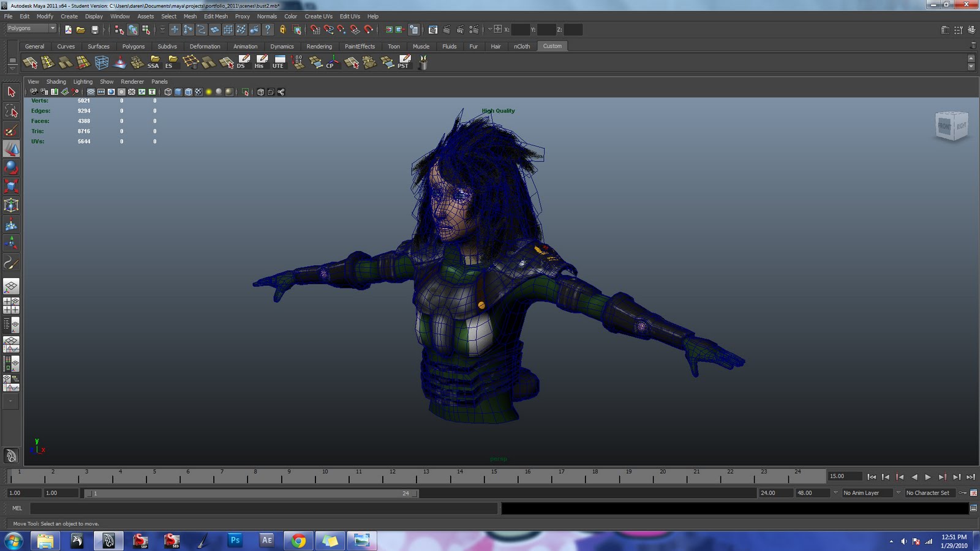Click the save scene icon

pos(95,29)
